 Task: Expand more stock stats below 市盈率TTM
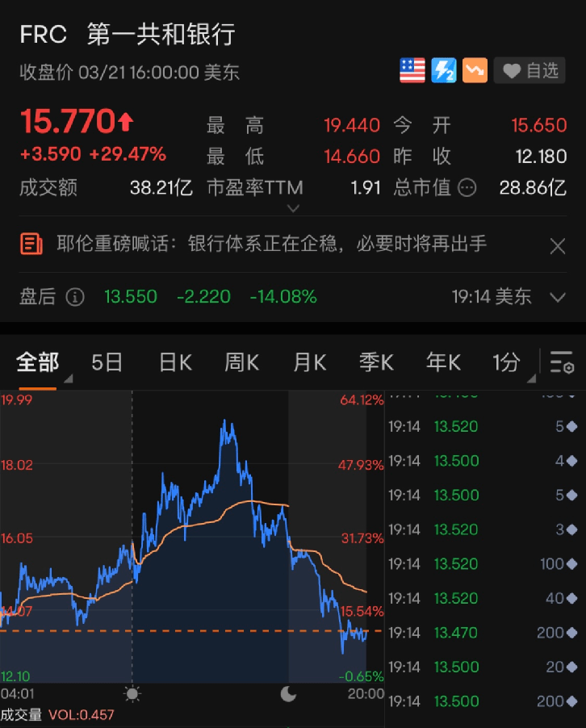(293, 208)
